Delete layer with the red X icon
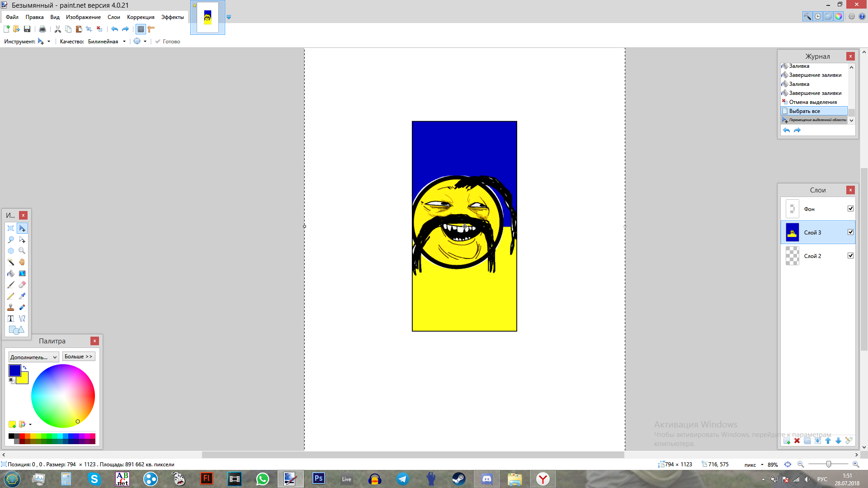 click(797, 441)
